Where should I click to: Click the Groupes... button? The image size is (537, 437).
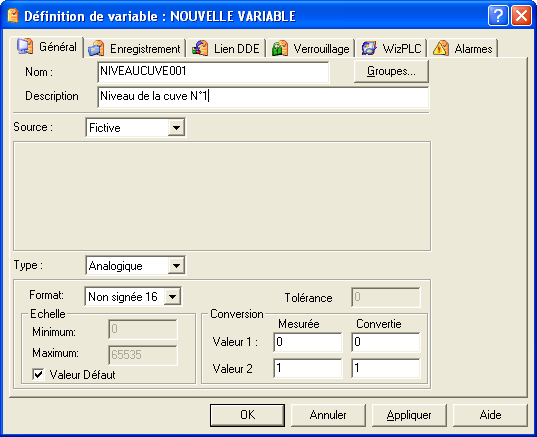pyautogui.click(x=391, y=71)
